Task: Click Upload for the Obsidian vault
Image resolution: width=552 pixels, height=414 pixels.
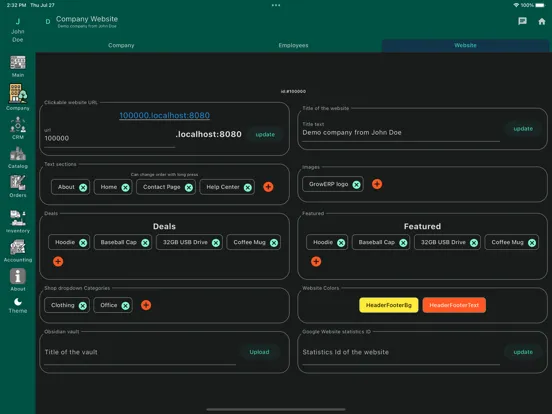Action: [259, 352]
